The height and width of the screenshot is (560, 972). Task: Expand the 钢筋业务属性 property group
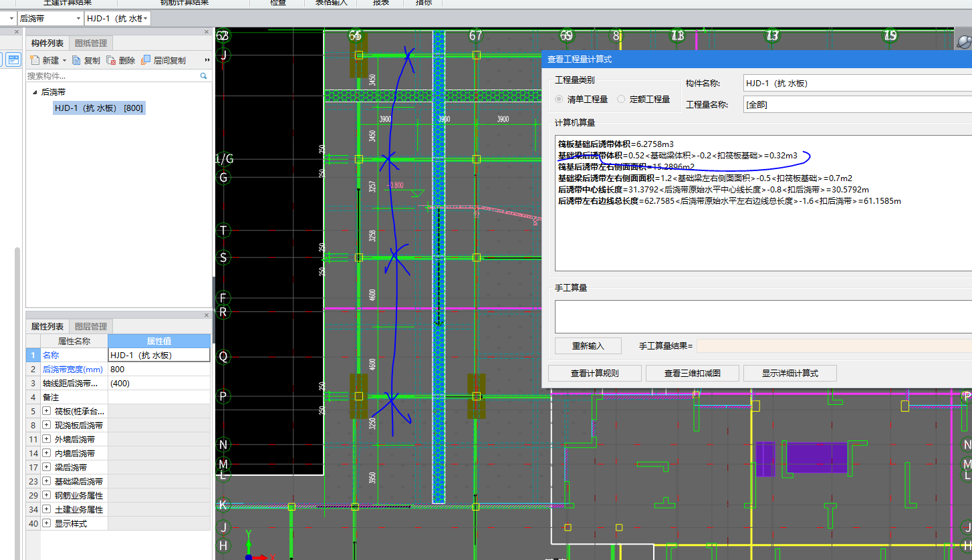pos(47,495)
